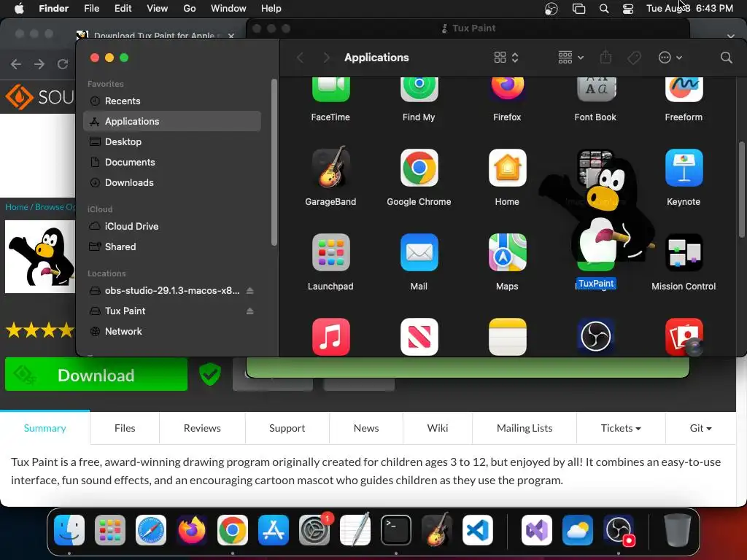The image size is (747, 560).
Task: Switch to the Files tab on SourceForge
Action: click(125, 428)
